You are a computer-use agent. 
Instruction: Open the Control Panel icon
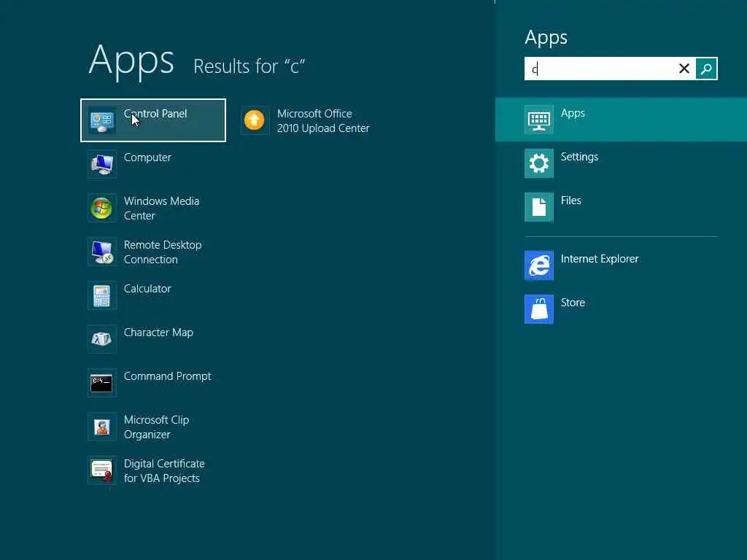102,121
